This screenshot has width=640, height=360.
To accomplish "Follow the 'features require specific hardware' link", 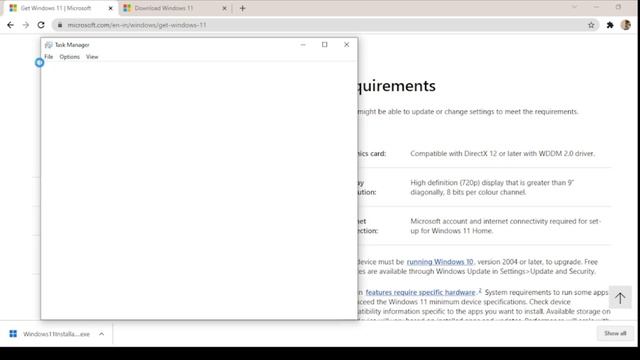I will point(420,292).
